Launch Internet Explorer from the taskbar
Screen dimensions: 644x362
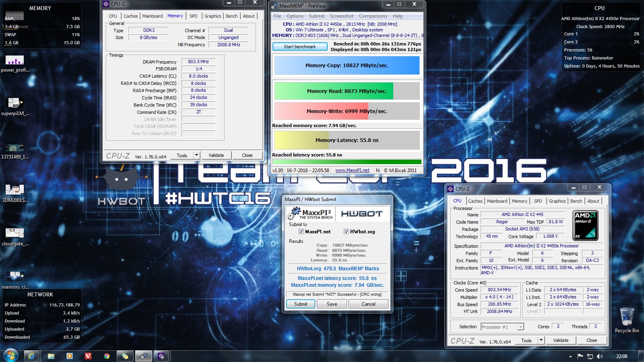[31, 356]
